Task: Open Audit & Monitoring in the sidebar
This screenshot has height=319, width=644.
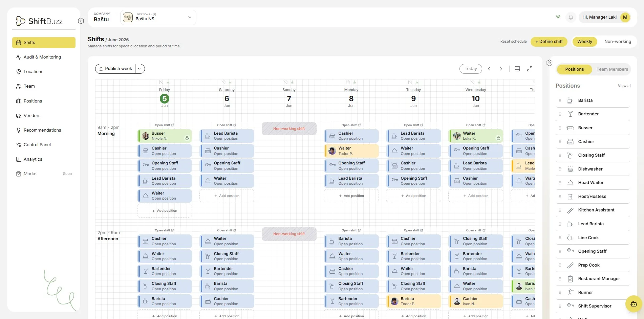Action: click(44, 57)
